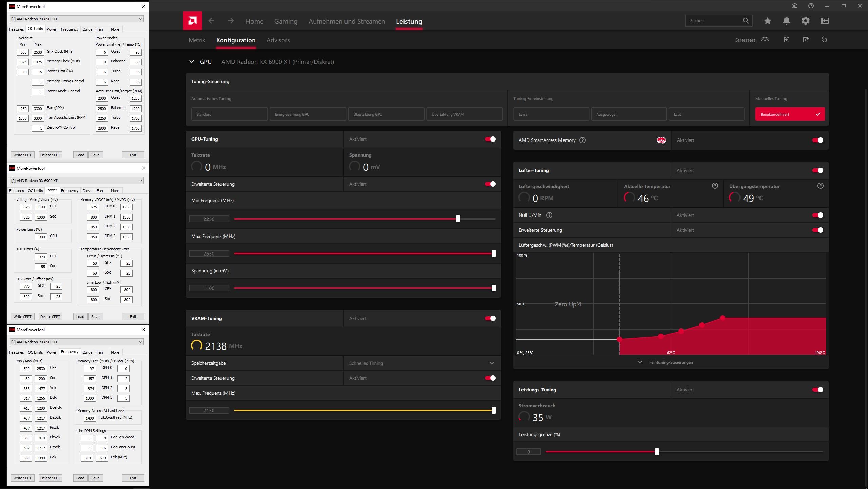This screenshot has height=489, width=868.
Task: Click Write SPPT in top MorePowerTool
Action: (x=22, y=155)
